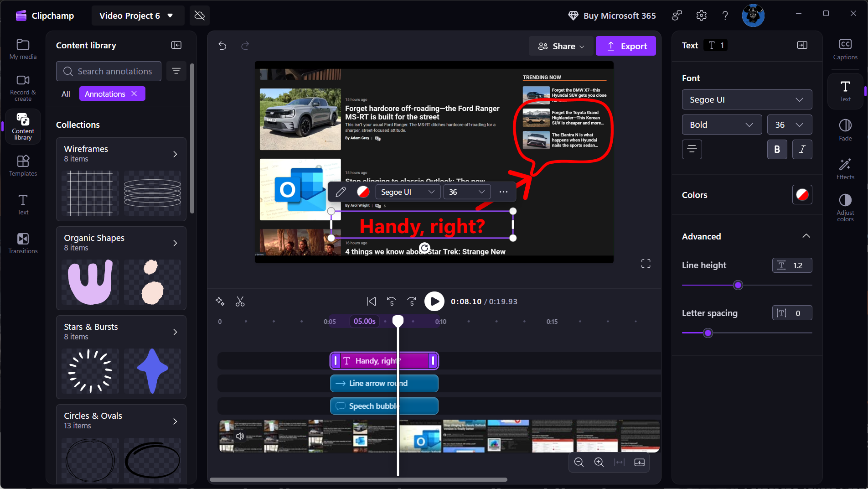The height and width of the screenshot is (489, 868).
Task: Click the split scissors tool
Action: coord(240,302)
